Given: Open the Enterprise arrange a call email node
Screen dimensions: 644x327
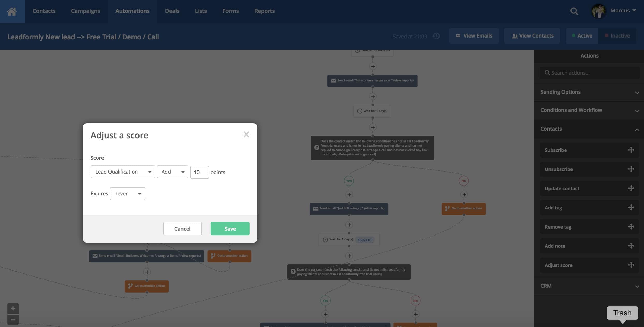Looking at the screenshot, I should pos(372,81).
